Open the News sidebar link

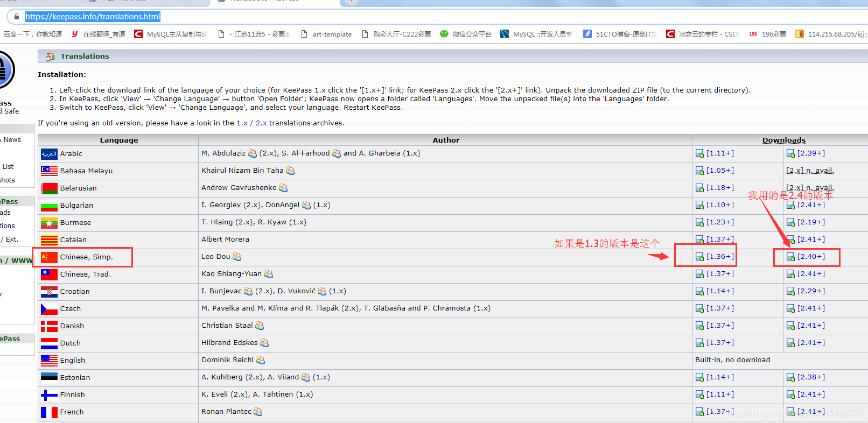coord(12,140)
